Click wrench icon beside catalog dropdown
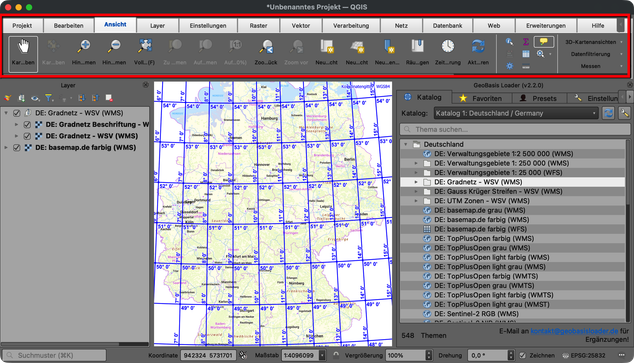The height and width of the screenshot is (363, 634). (x=624, y=113)
